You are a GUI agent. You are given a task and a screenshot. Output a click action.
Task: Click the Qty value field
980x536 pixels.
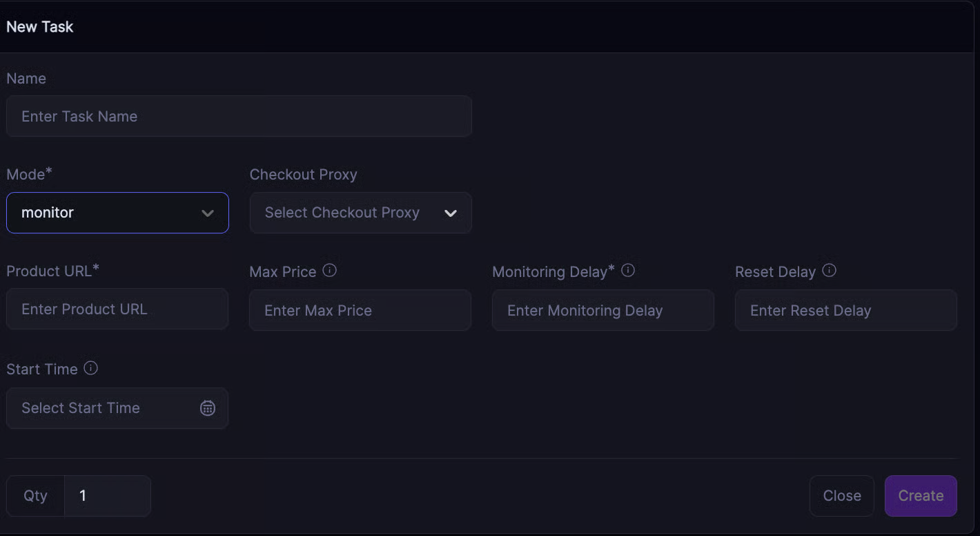(x=107, y=496)
